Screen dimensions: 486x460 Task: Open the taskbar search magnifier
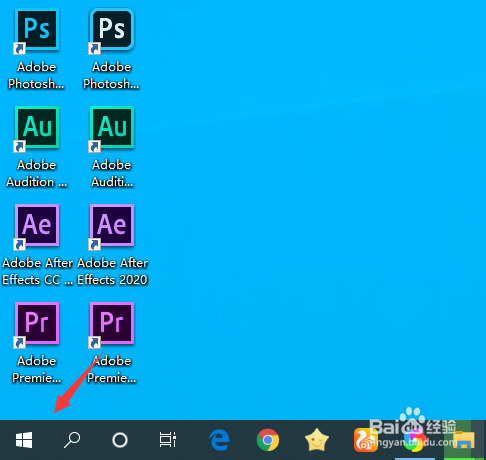coord(72,440)
